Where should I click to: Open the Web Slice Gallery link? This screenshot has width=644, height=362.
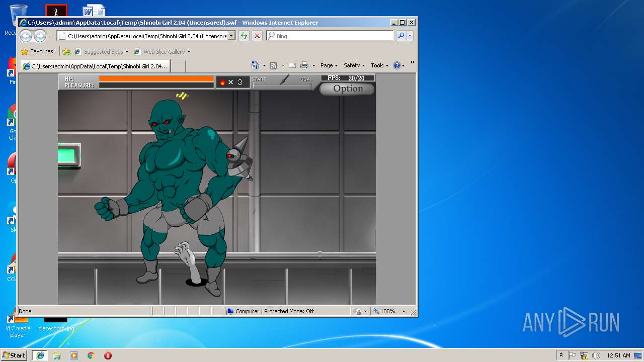coord(162,51)
